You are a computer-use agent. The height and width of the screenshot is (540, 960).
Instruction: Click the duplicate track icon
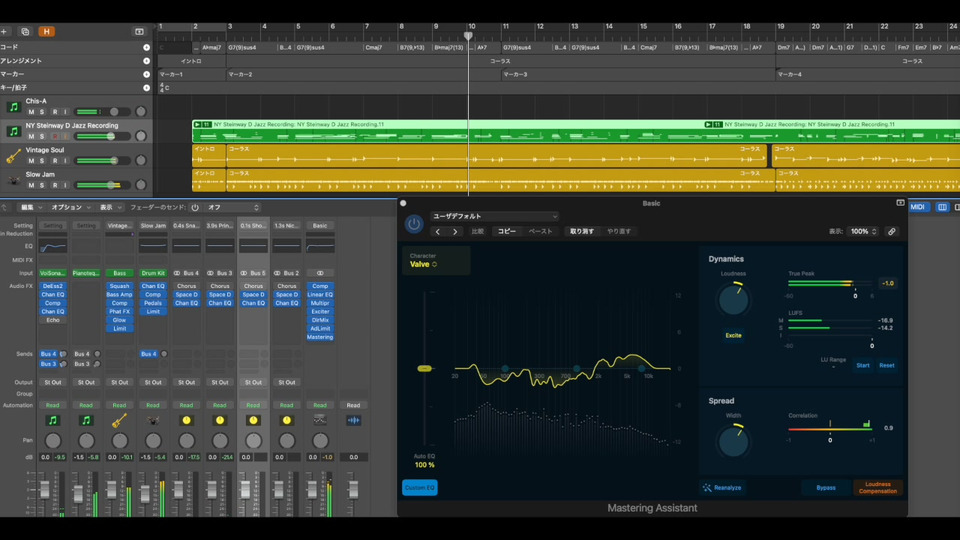tap(25, 31)
